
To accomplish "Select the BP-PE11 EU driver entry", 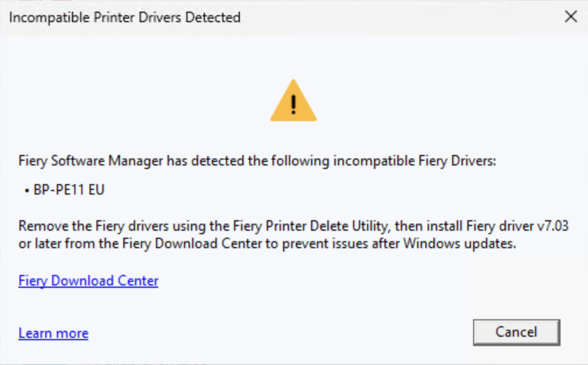I will 69,190.
